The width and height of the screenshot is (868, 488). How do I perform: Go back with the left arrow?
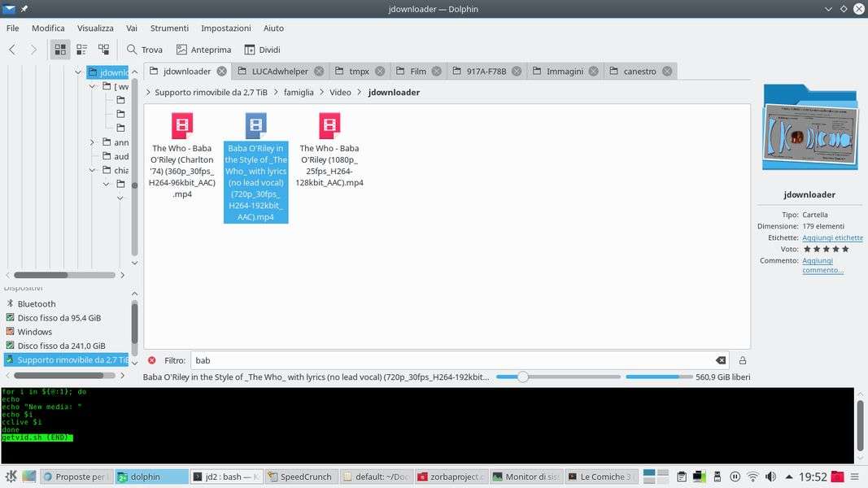[12, 50]
